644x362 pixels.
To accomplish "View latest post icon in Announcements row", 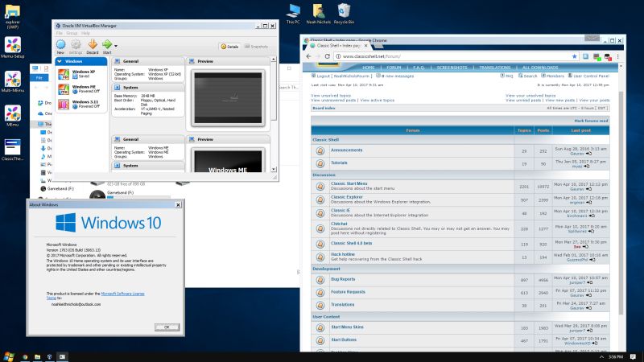I will [x=588, y=154].
